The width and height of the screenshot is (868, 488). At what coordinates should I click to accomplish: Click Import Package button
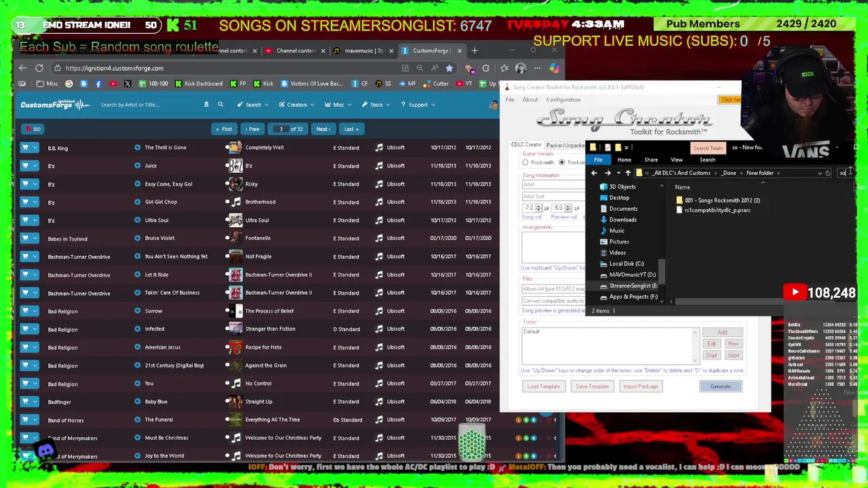[640, 386]
